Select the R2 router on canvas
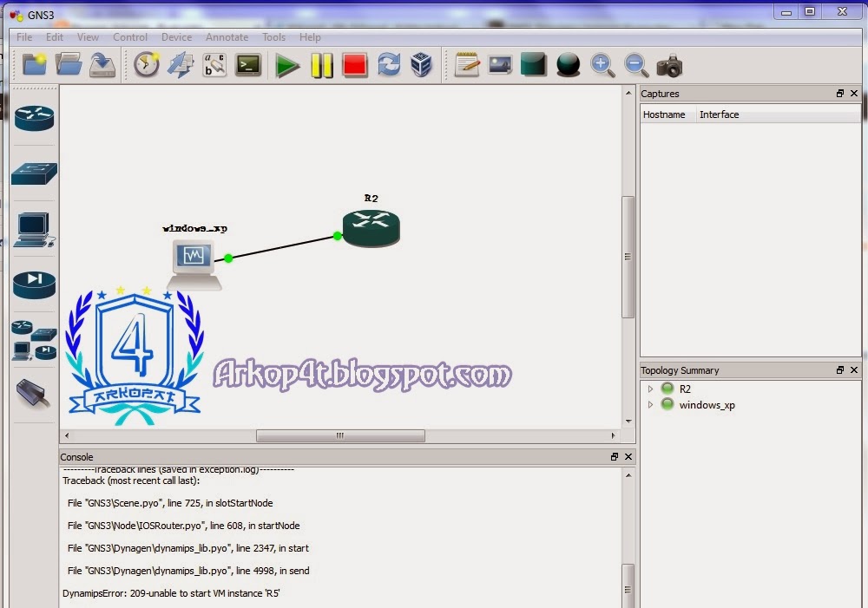 click(371, 228)
